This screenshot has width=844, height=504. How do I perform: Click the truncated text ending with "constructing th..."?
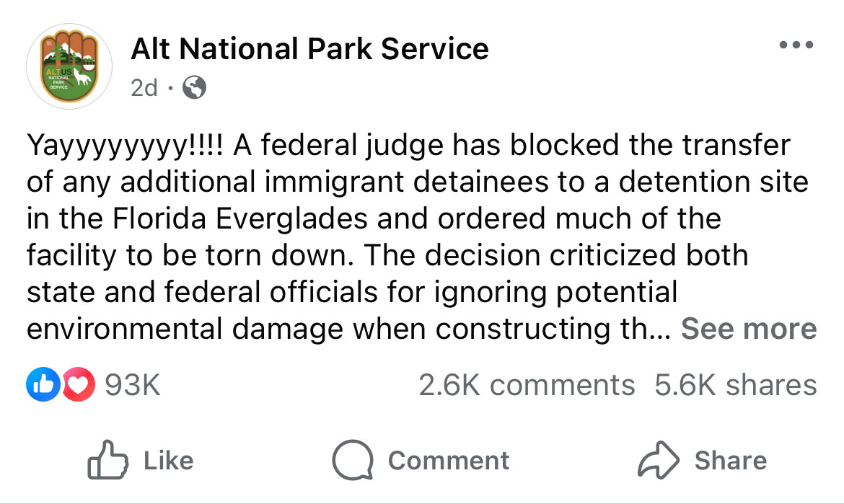[x=349, y=328]
